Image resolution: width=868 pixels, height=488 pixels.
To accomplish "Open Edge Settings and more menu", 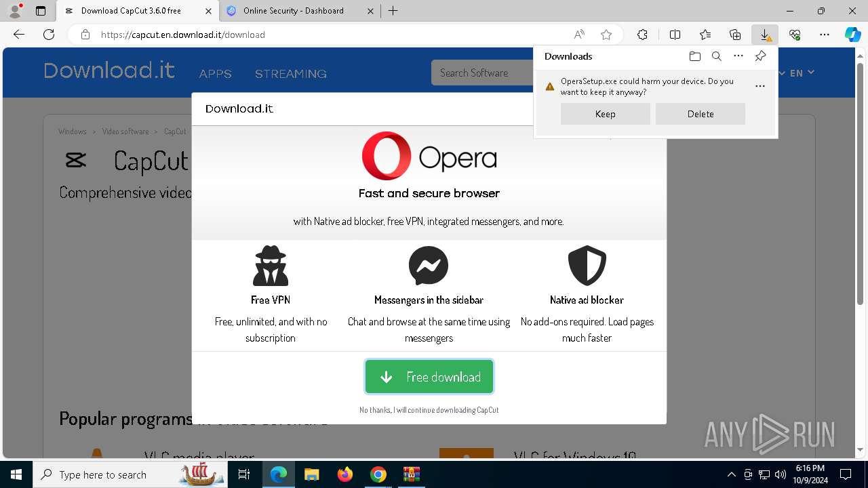I will click(x=825, y=35).
